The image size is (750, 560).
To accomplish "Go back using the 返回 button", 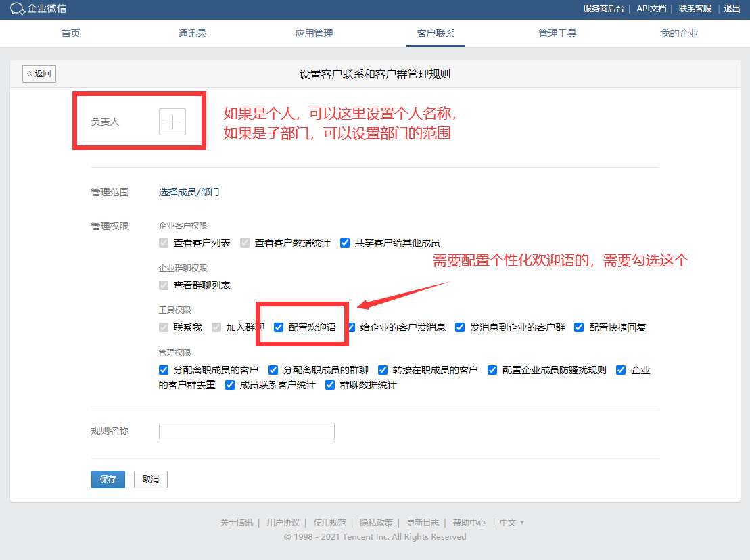I will pyautogui.click(x=39, y=74).
